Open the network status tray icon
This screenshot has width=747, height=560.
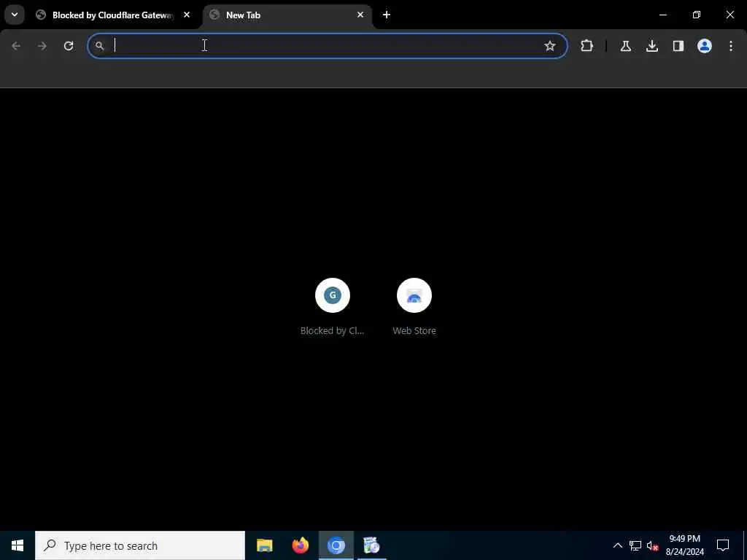(x=635, y=545)
